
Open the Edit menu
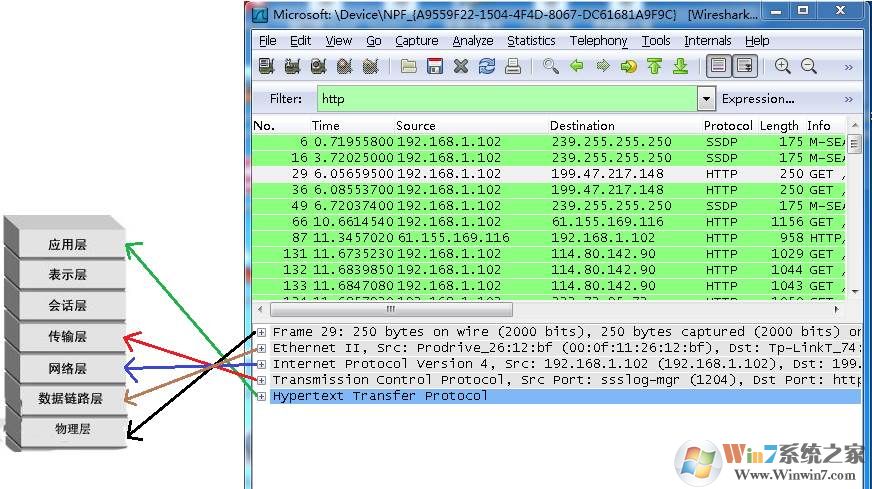tap(300, 41)
